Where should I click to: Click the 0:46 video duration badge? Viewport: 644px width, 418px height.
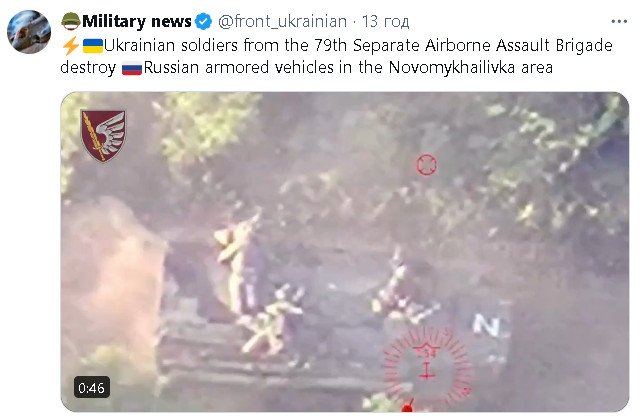coord(92,387)
